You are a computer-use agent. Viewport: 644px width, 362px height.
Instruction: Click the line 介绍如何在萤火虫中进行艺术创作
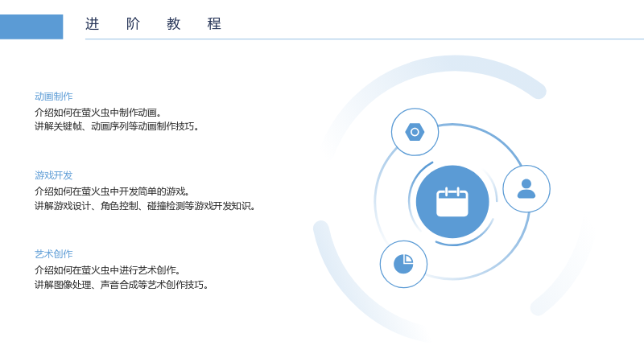(x=108, y=270)
